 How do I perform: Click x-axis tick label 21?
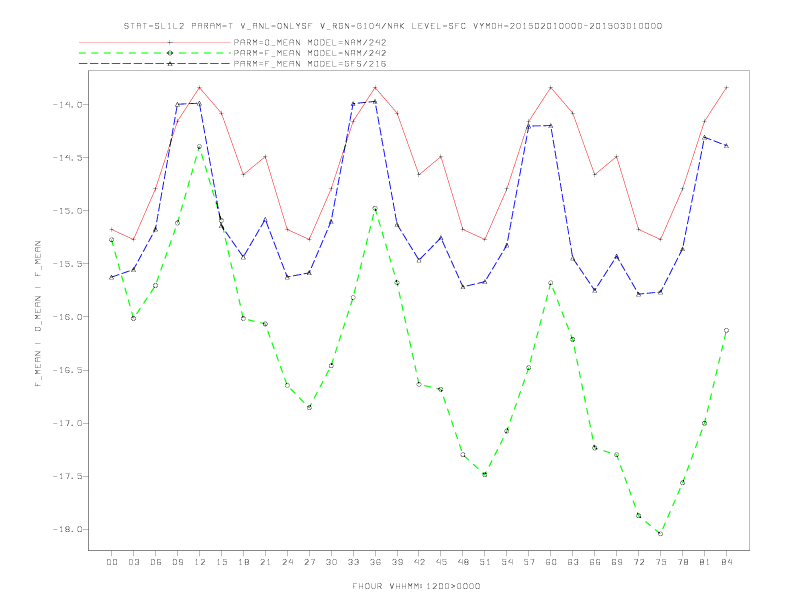click(265, 562)
